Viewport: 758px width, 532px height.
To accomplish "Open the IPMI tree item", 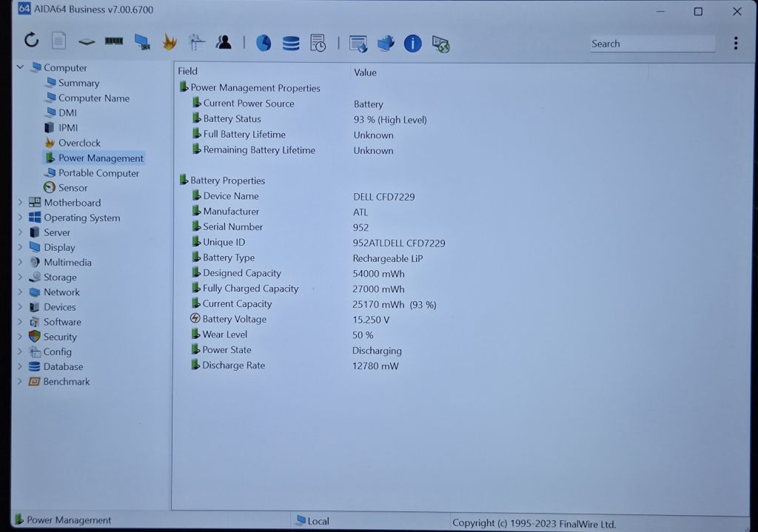I will pos(68,127).
